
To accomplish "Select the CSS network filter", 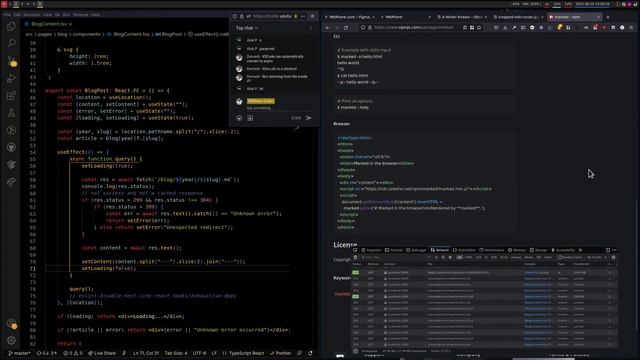I will pos(478,258).
